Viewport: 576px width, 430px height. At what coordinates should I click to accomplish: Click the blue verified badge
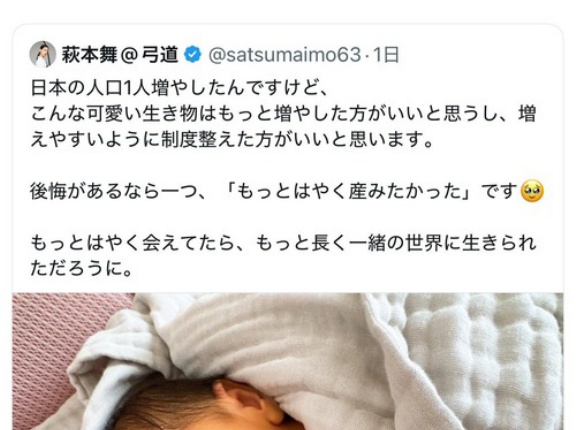(x=192, y=55)
